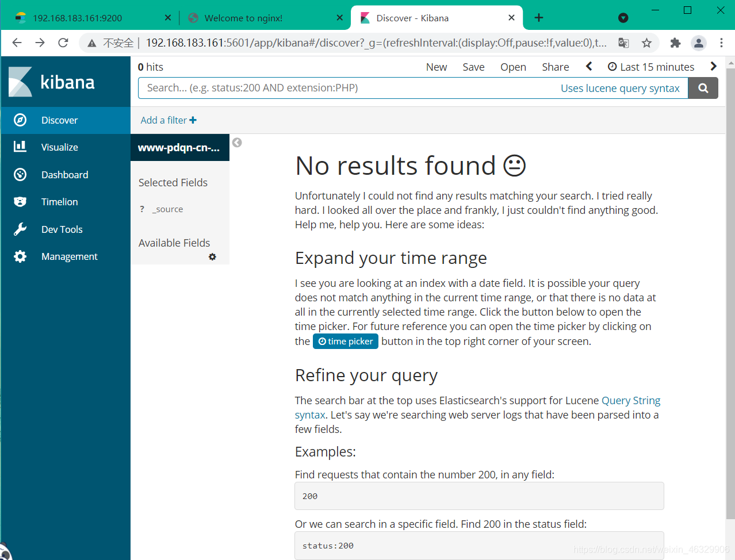Open Dev Tools via wrench icon

[x=20, y=229]
